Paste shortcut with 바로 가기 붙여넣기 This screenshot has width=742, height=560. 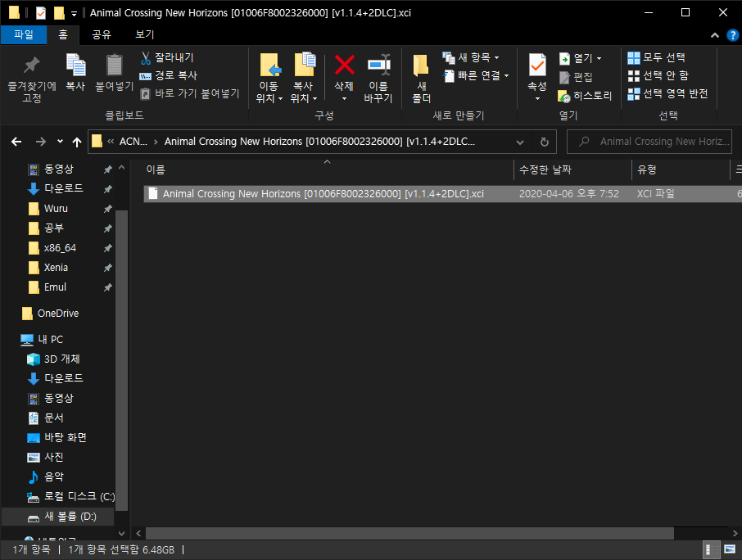[x=190, y=93]
